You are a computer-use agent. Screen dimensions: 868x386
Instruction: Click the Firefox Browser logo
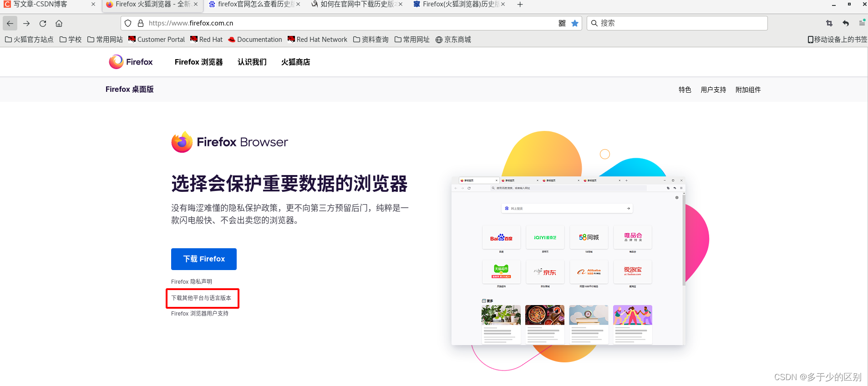pyautogui.click(x=229, y=142)
